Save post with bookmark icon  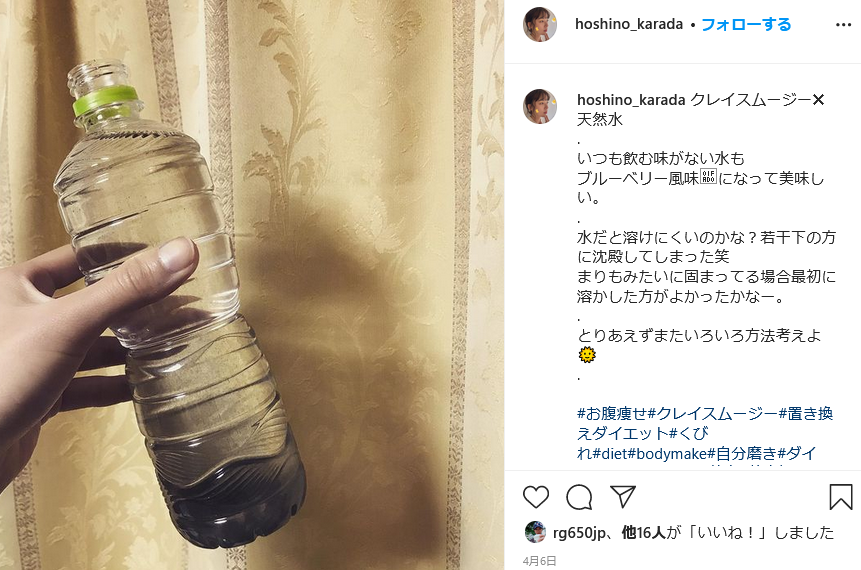click(x=841, y=497)
